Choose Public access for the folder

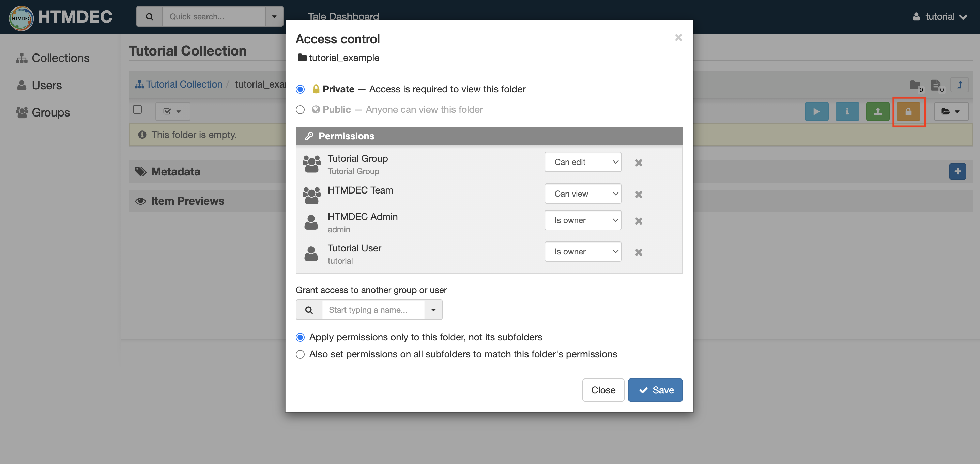pyautogui.click(x=300, y=110)
